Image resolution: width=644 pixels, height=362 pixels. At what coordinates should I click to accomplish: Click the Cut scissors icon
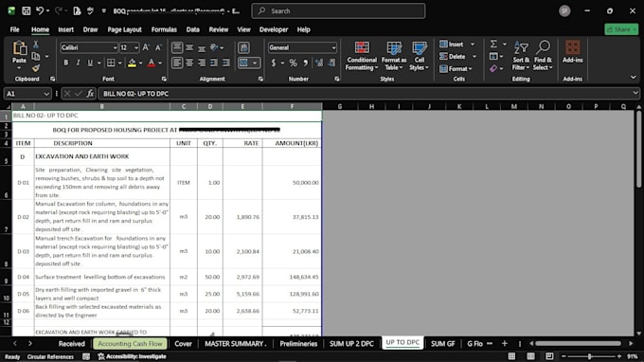[36, 45]
